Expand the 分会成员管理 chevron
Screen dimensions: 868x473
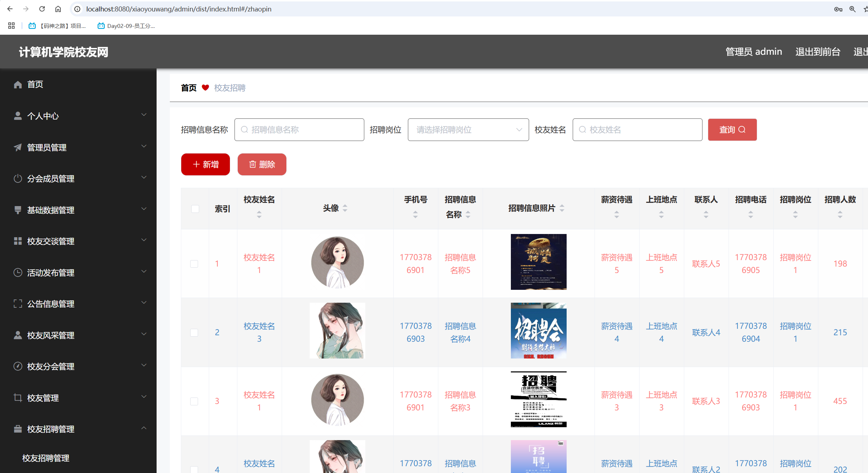click(x=144, y=177)
